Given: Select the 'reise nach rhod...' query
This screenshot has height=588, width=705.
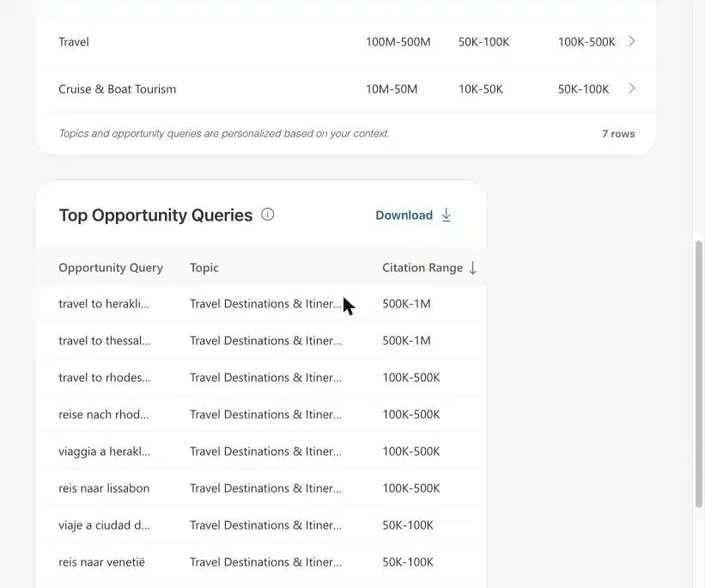Looking at the screenshot, I should [104, 415].
